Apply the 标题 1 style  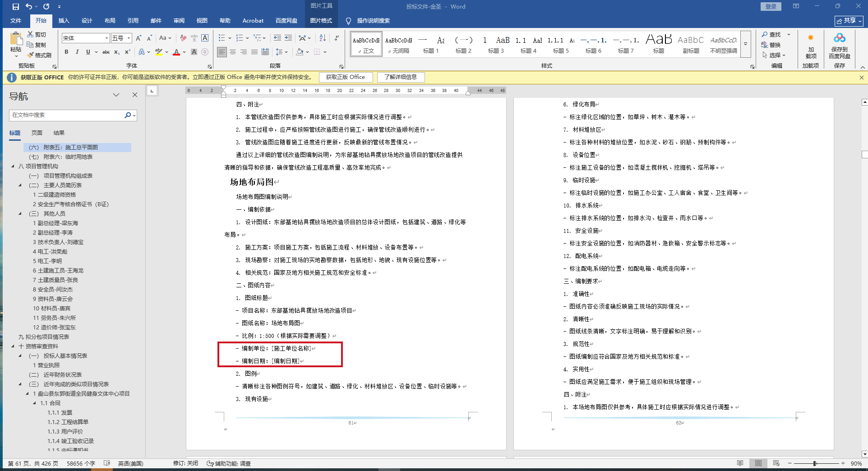(431, 44)
